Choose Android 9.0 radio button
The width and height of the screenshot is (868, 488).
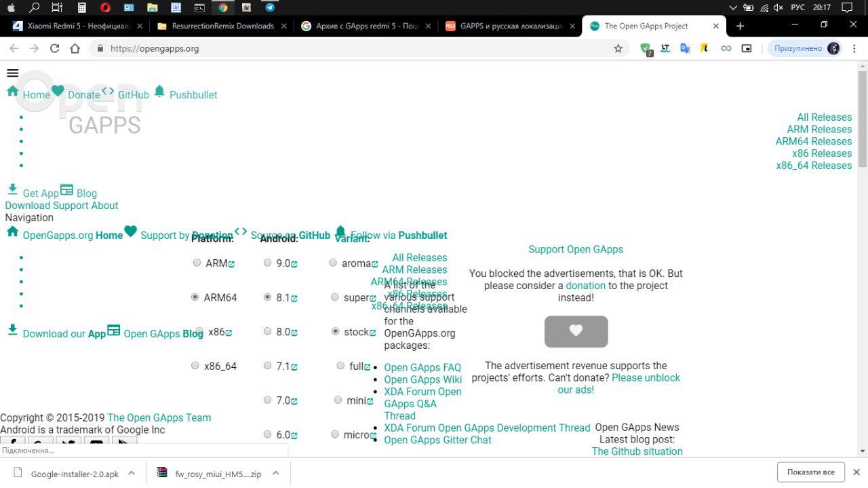click(x=267, y=263)
